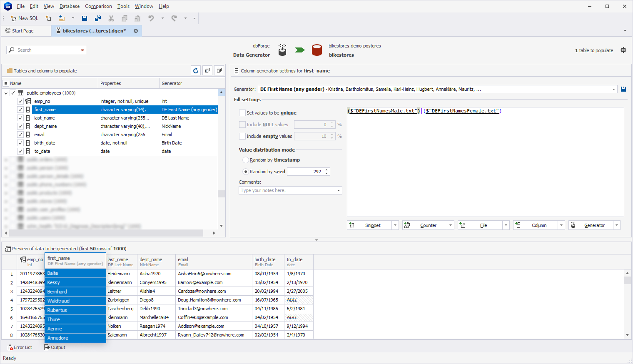Collapse the public.employees tree node
The height and width of the screenshot is (364, 633).
click(x=6, y=93)
